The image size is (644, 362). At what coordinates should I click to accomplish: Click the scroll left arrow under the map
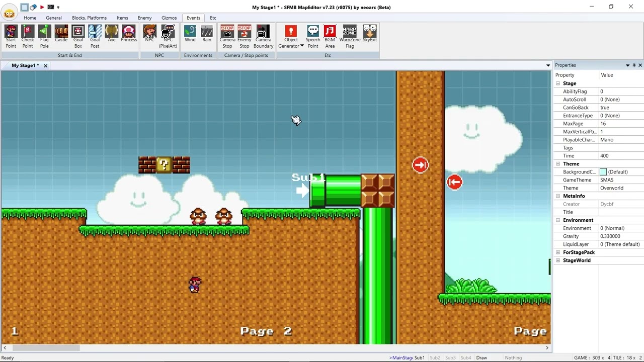point(5,347)
